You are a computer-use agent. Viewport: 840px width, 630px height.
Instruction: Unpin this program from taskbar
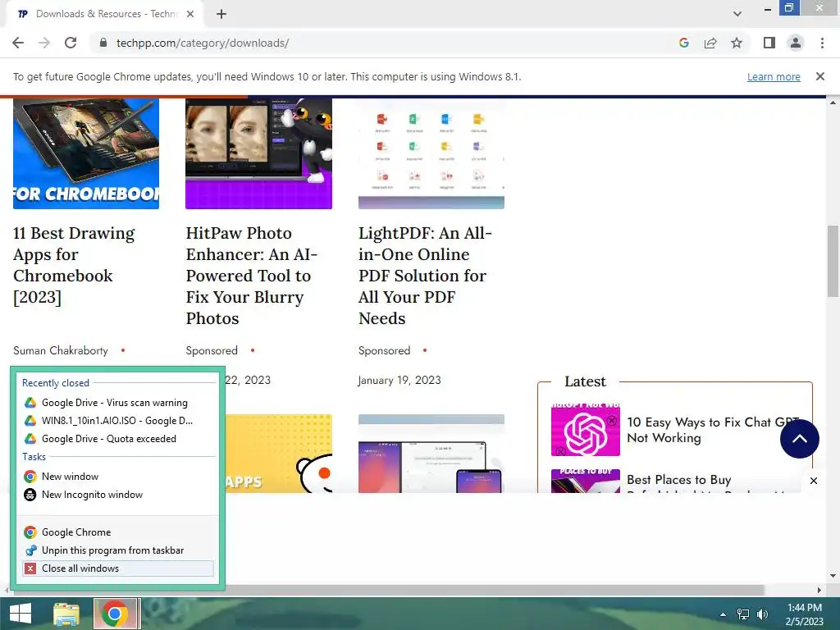118,550
